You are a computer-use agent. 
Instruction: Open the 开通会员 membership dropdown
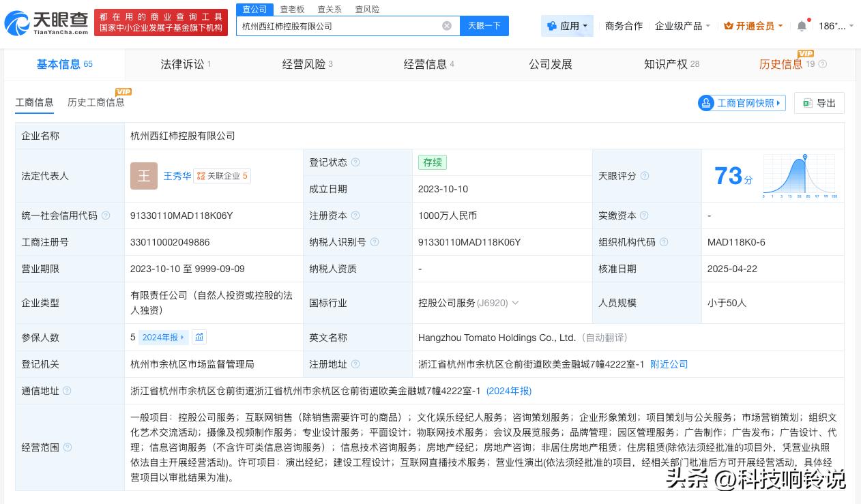(x=751, y=25)
